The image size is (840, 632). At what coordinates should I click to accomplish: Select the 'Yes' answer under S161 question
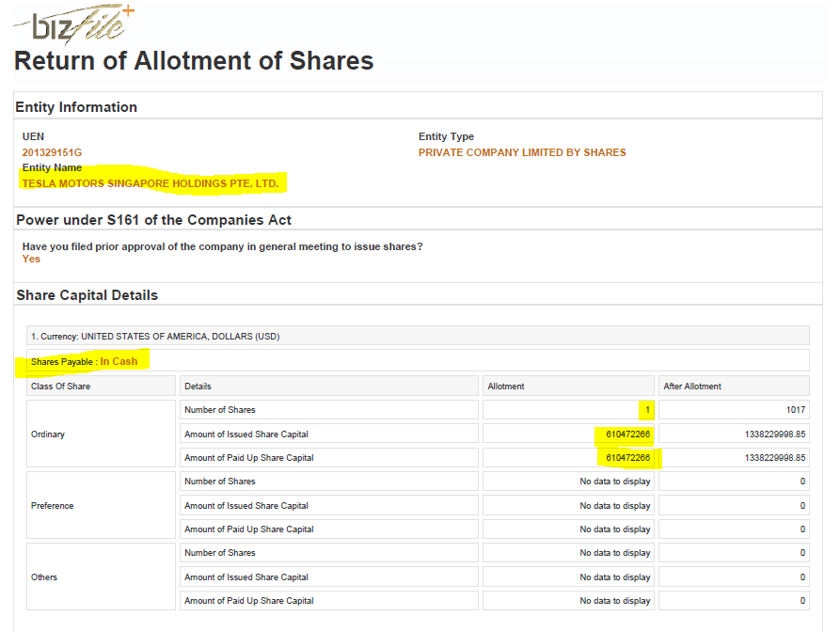coord(31,259)
